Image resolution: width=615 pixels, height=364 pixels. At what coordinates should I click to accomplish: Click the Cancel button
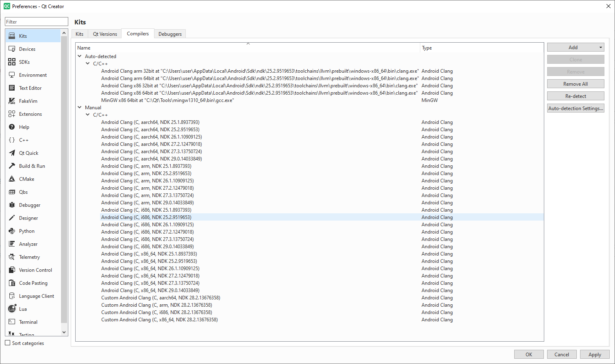pos(562,354)
